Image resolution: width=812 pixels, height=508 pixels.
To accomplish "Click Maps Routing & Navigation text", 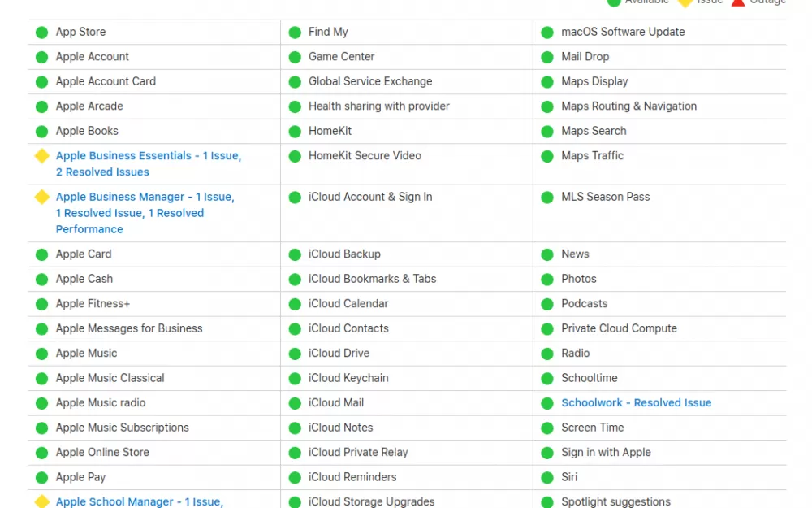I will [x=629, y=106].
